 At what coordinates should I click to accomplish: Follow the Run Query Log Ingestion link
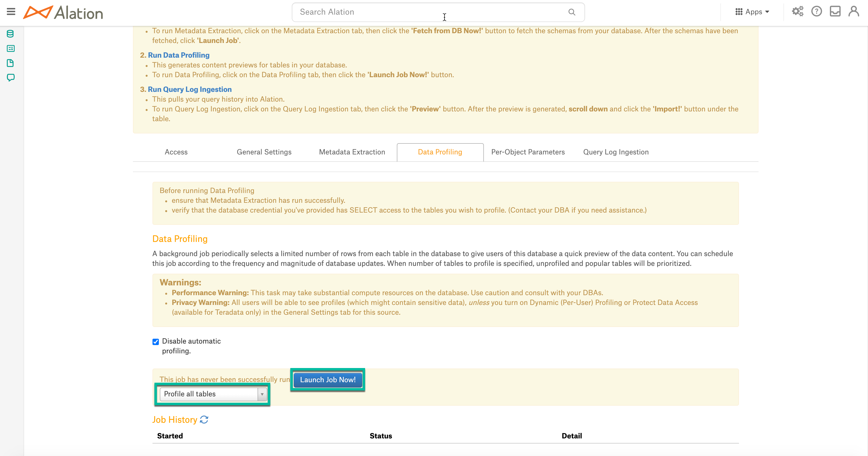pyautogui.click(x=190, y=89)
